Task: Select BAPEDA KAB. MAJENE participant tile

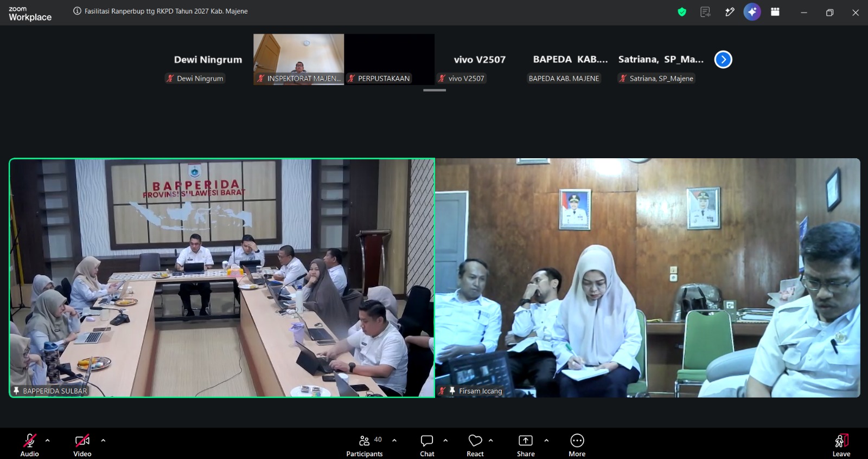Action: pyautogui.click(x=570, y=60)
